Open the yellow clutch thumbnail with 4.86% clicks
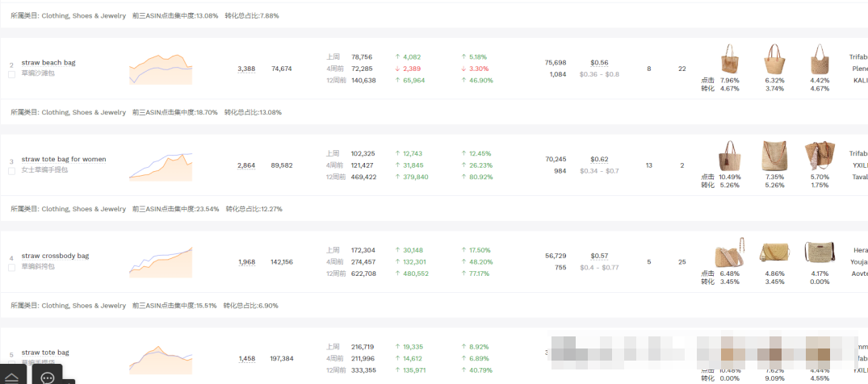The height and width of the screenshot is (384, 868). tap(774, 253)
